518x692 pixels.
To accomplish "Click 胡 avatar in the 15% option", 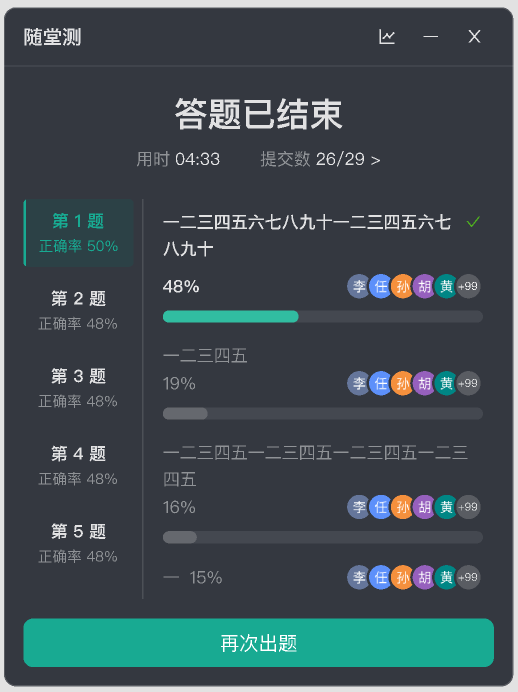I will 424,577.
